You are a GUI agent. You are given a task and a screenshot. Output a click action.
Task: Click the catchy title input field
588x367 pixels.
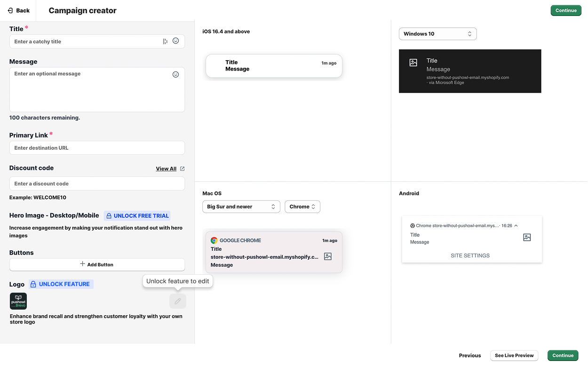click(x=85, y=41)
